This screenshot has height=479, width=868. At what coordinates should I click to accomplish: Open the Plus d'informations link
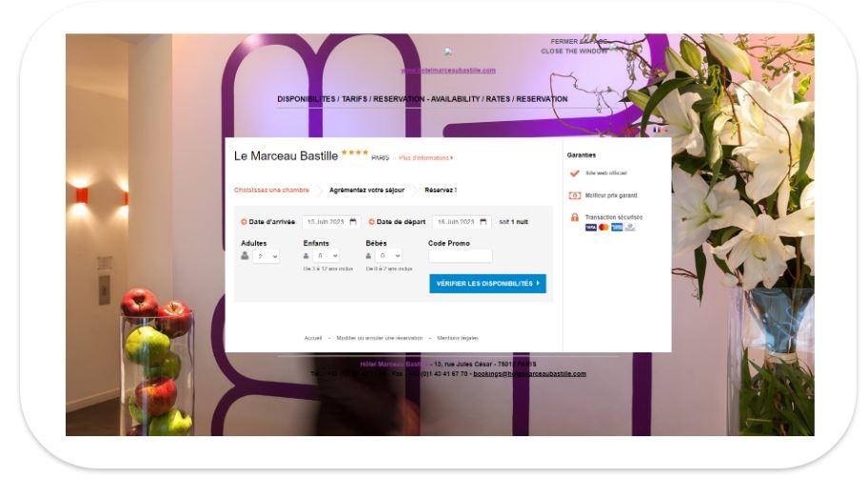(425, 158)
